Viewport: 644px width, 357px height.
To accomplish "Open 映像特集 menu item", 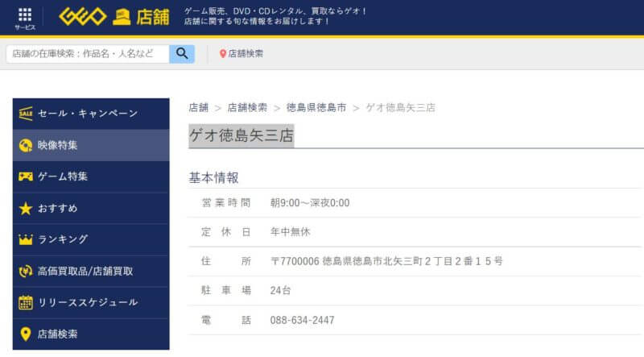I will [91, 145].
